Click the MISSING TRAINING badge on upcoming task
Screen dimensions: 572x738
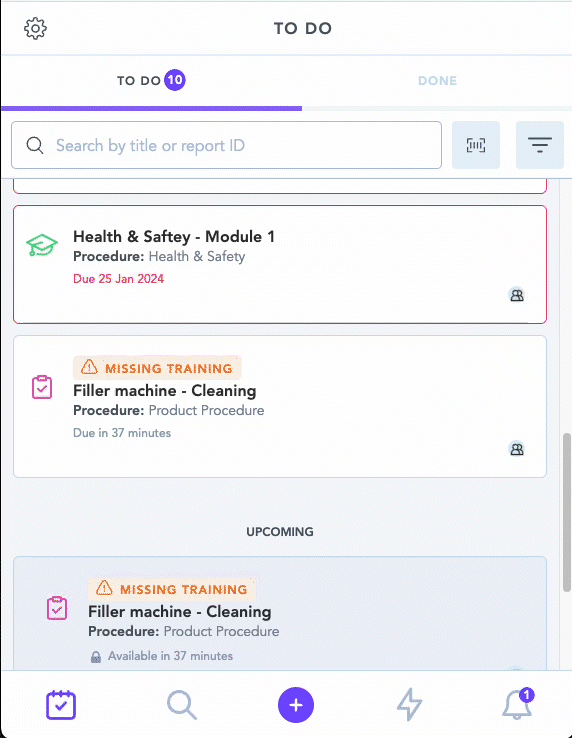coord(172,589)
